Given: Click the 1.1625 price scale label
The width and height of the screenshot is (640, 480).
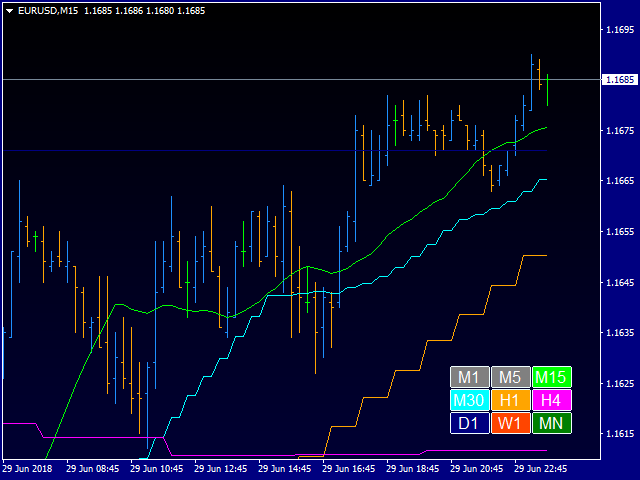Looking at the screenshot, I should click(620, 383).
